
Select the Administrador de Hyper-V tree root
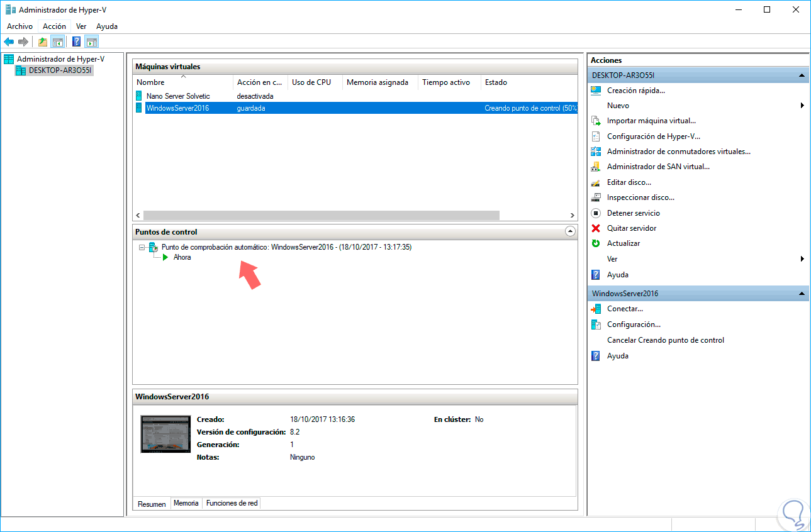[60, 59]
